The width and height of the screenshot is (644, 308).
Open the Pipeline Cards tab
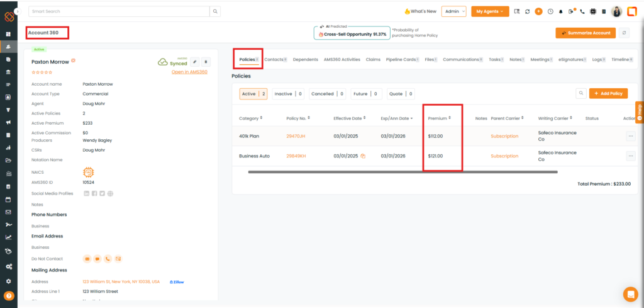pos(402,59)
